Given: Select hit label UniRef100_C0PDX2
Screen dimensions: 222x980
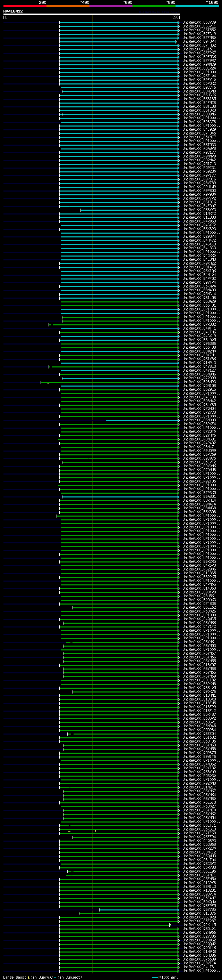Looking at the screenshot, I should click(x=199, y=84).
